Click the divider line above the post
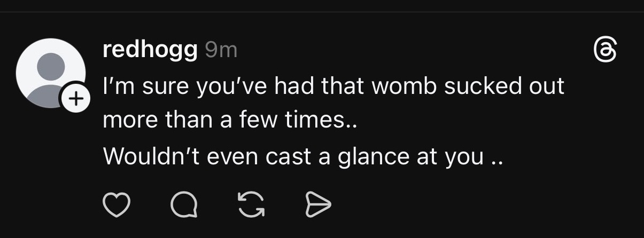The height and width of the screenshot is (238, 644). (322, 12)
